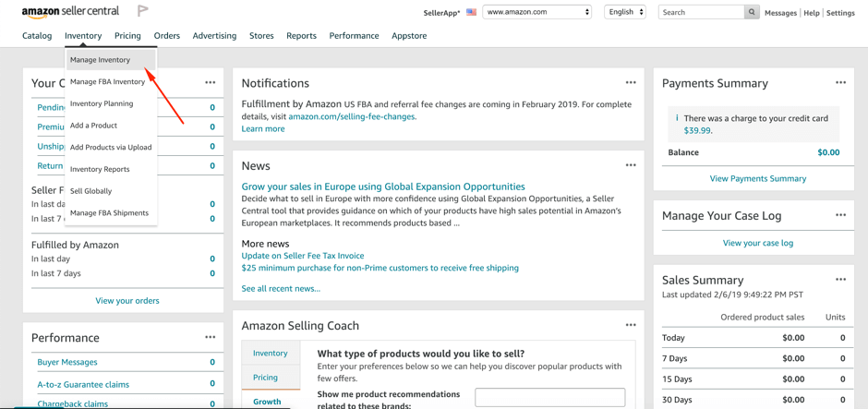Screen dimensions: 868x409
Task: Open the Appstore menu
Action: coord(409,35)
